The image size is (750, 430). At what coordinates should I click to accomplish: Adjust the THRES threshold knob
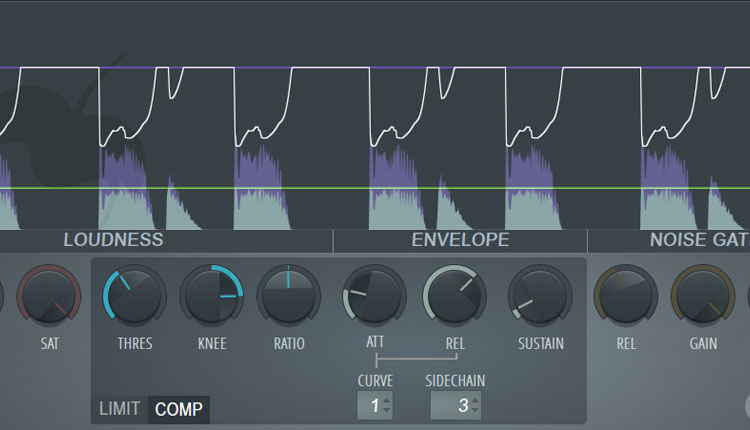pos(135,296)
